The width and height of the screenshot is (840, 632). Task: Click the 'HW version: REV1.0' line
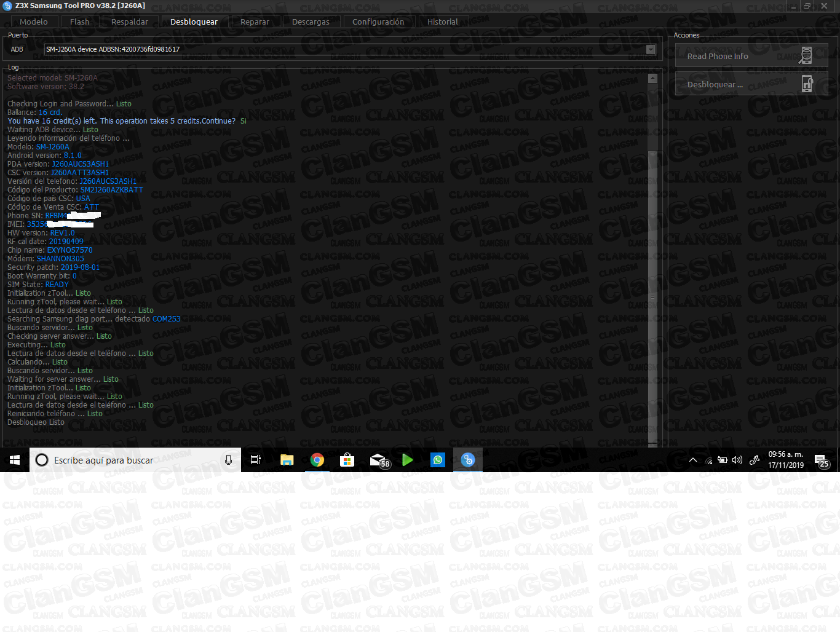pos(41,233)
